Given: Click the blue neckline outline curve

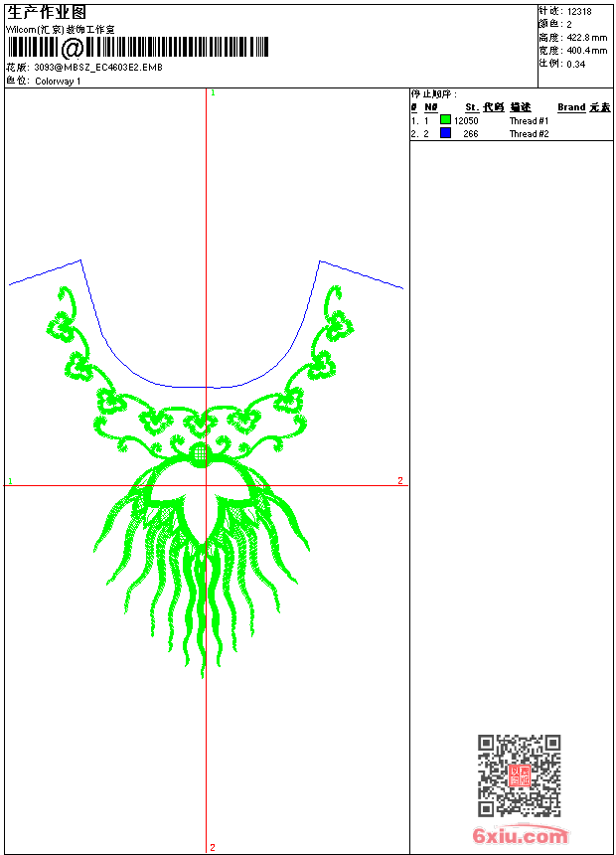Looking at the screenshot, I should tap(206, 324).
